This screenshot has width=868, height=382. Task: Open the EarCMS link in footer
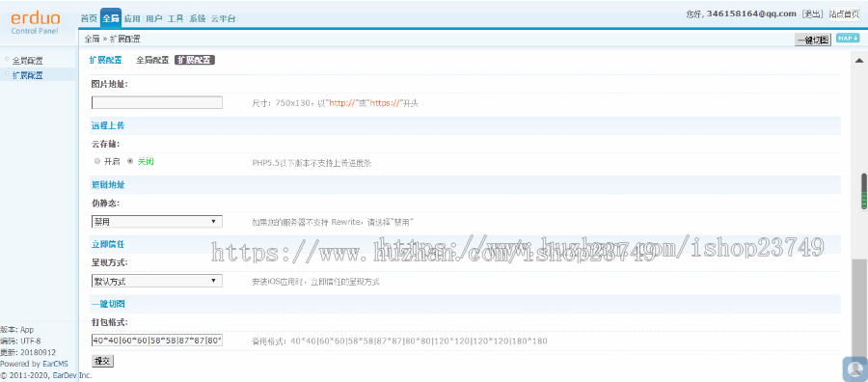(x=55, y=364)
